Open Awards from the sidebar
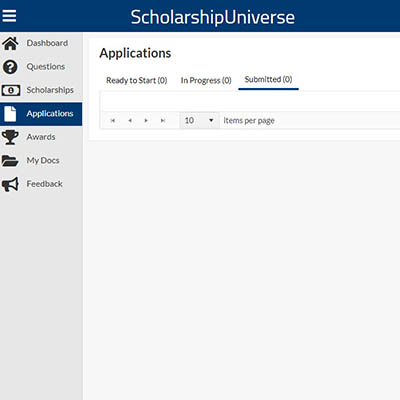 41,137
